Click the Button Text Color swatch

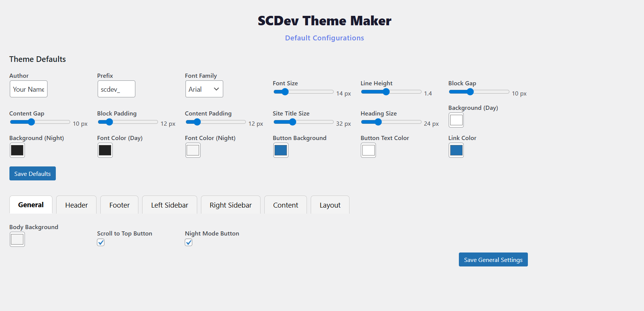point(368,150)
